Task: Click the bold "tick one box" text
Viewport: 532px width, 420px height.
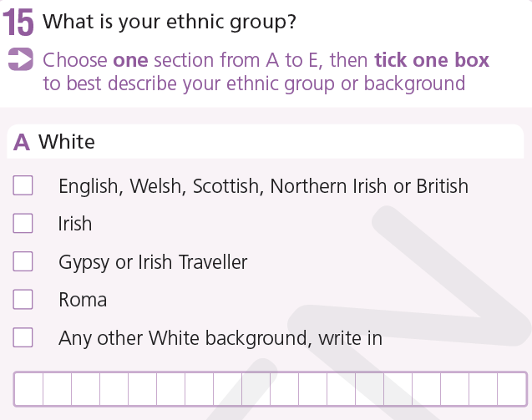Action: tap(431, 60)
